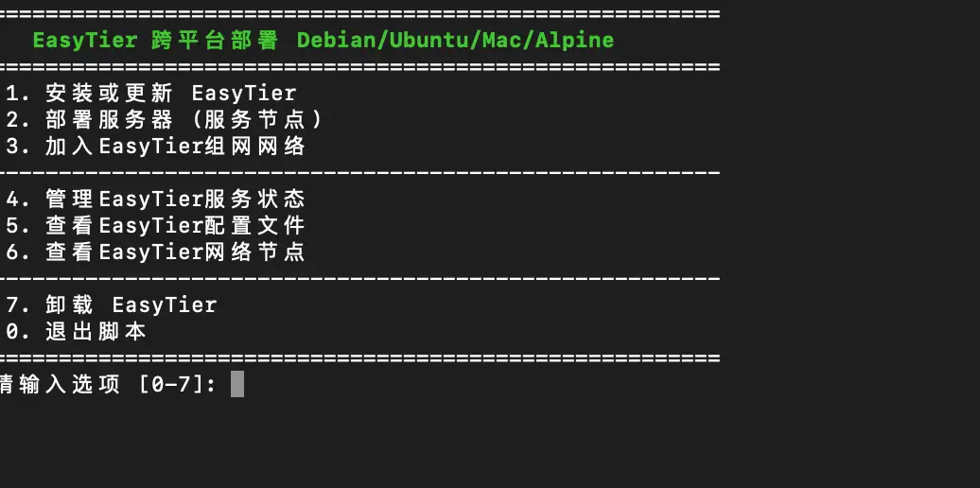Click the word EasyTier in the green title
The height and width of the screenshot is (488, 980).
(85, 41)
